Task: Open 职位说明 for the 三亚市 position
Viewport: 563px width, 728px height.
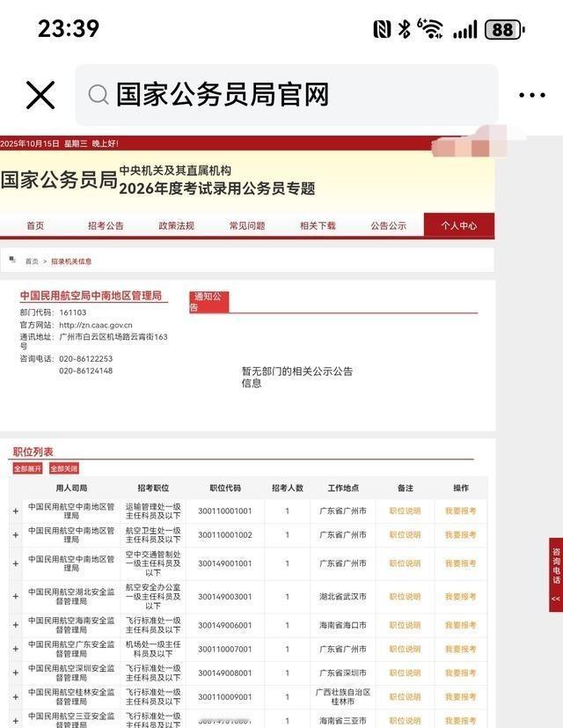Action: [x=405, y=721]
